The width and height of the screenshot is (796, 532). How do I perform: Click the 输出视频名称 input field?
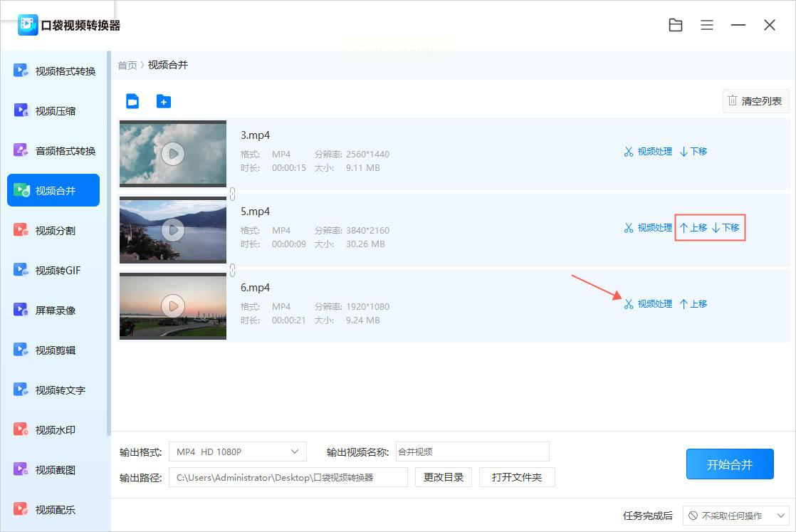pyautogui.click(x=472, y=452)
